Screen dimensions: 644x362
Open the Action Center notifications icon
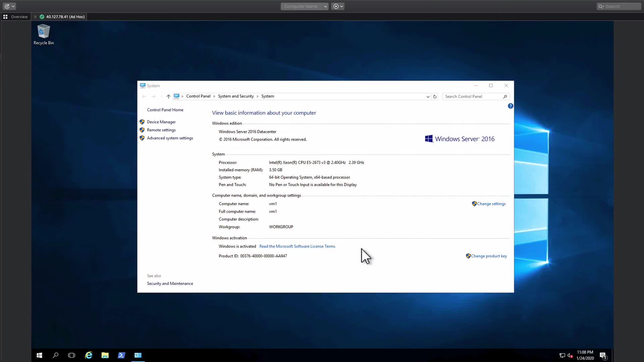pyautogui.click(x=603, y=356)
